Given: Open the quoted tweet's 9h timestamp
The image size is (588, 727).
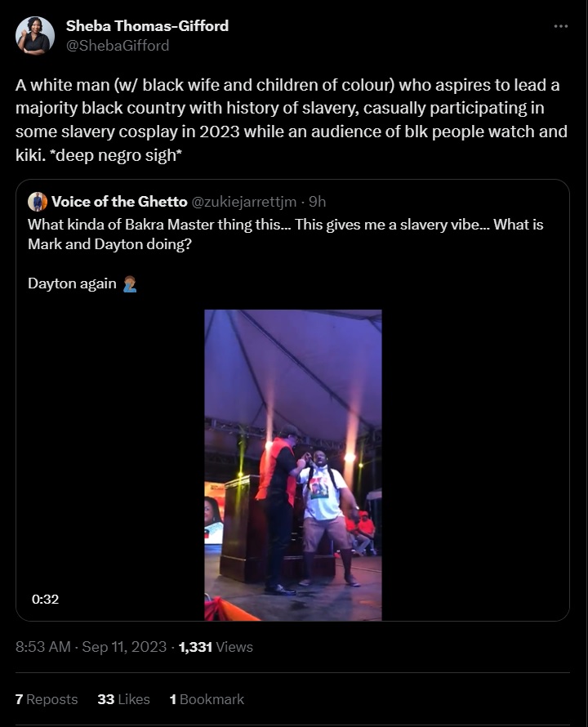Looking at the screenshot, I should pos(317,202).
